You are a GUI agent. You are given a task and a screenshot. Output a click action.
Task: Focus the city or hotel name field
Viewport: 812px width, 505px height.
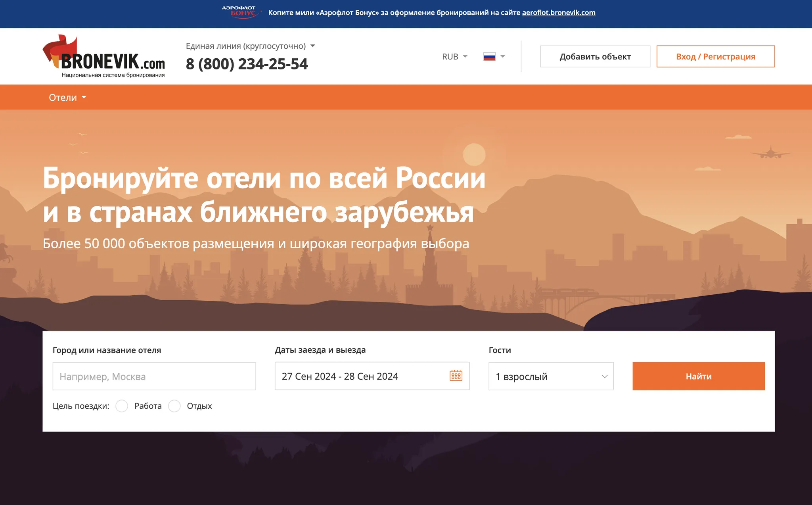[154, 376]
